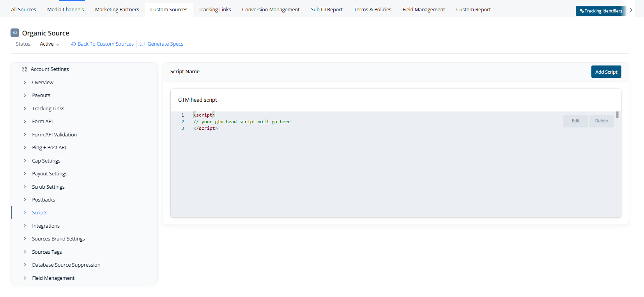
Task: Click the Back To Custom Sources arrow icon
Action: point(73,44)
